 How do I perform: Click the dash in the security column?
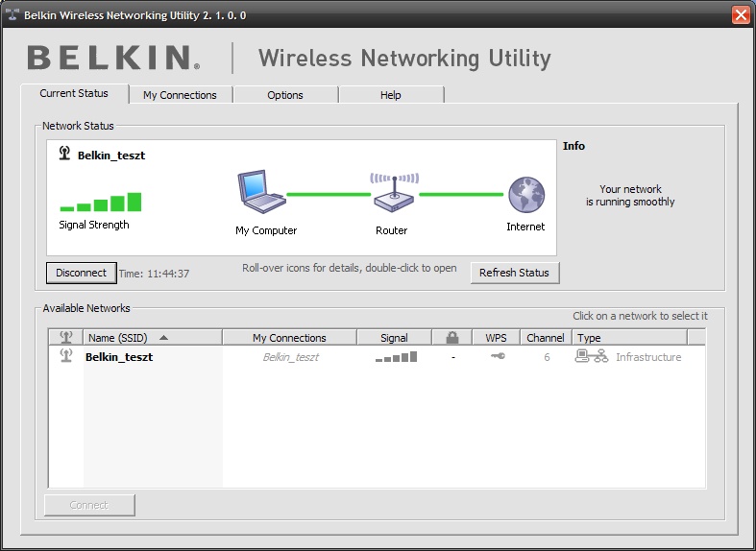(x=452, y=357)
